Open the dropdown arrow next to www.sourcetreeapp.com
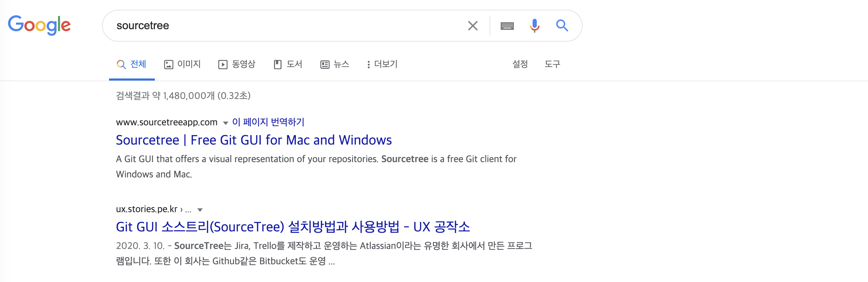The image size is (868, 282). coord(225,123)
